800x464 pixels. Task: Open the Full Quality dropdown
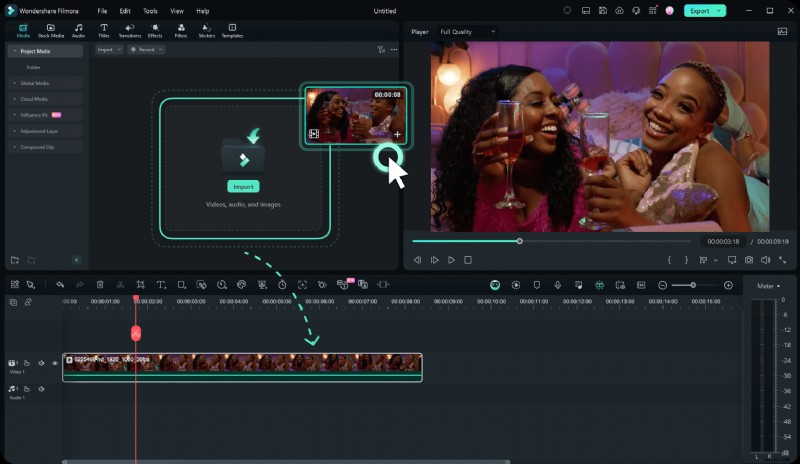tap(467, 31)
